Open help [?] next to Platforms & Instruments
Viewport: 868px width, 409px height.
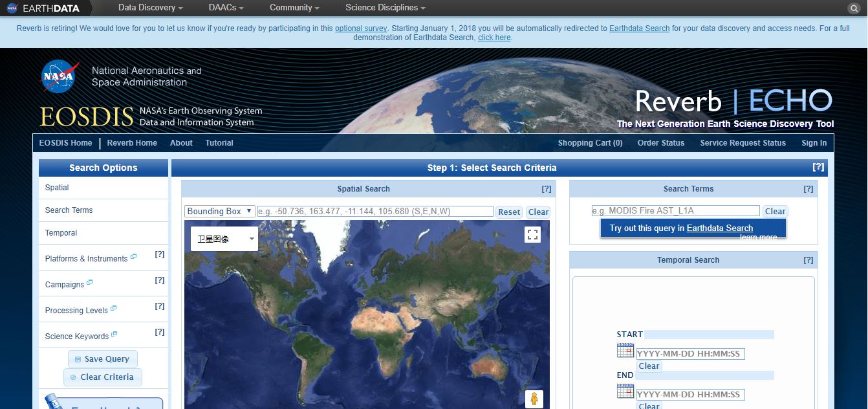click(160, 254)
